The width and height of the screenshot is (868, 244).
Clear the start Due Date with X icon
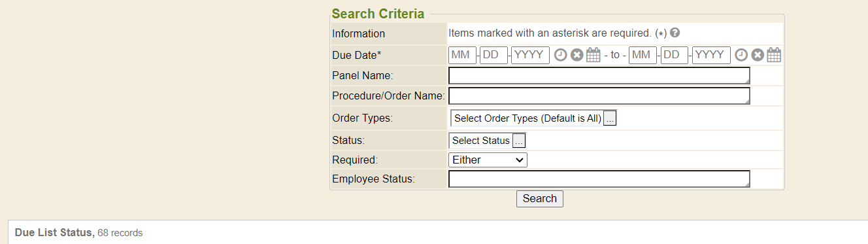[x=576, y=55]
